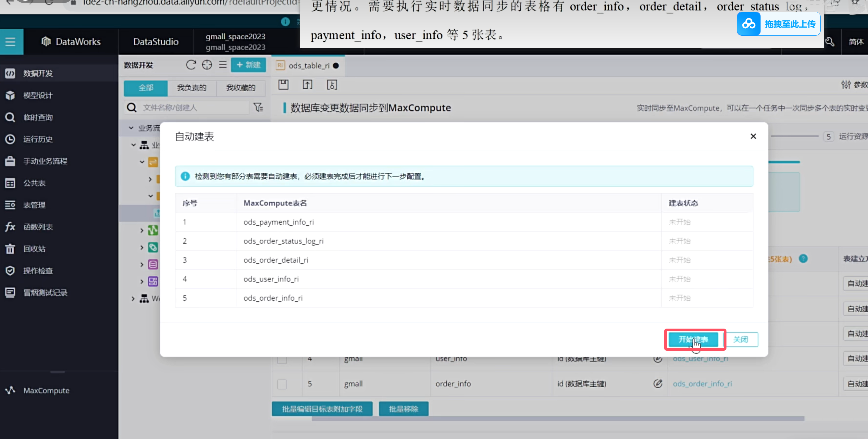Click the edit pencil icon for the order_info row

658,384
